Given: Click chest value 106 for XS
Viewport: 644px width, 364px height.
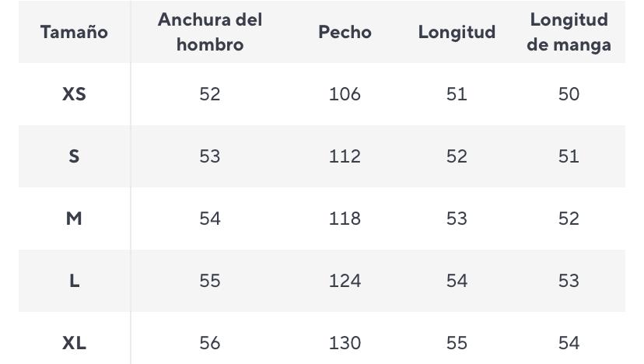Looking at the screenshot, I should (x=345, y=94).
